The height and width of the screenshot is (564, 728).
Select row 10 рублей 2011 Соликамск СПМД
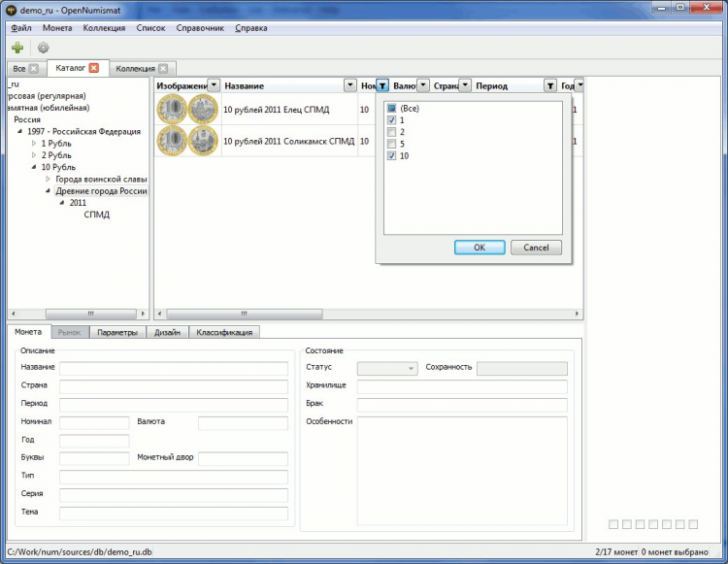[x=289, y=141]
